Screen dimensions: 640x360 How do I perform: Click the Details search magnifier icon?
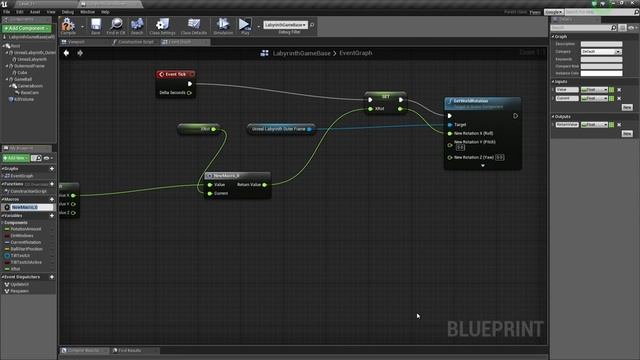613,28
